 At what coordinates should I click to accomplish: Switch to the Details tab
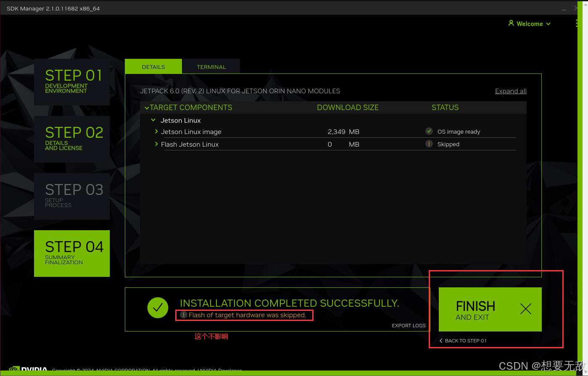[x=153, y=67]
